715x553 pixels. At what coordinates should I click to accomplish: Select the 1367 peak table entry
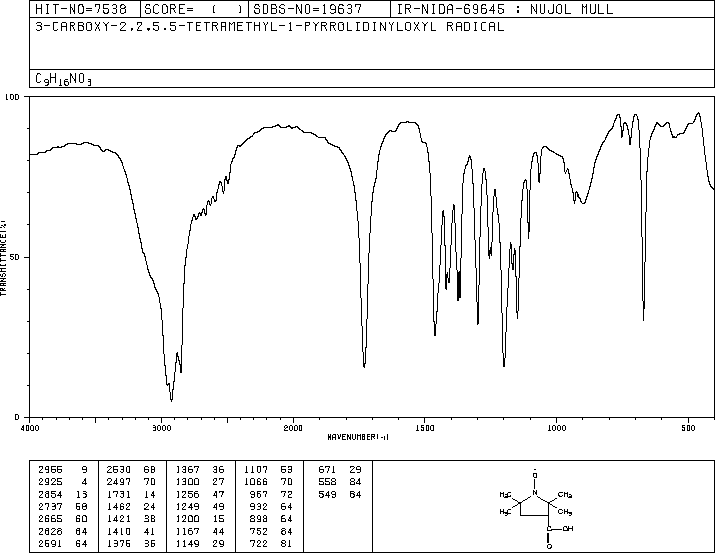point(200,469)
